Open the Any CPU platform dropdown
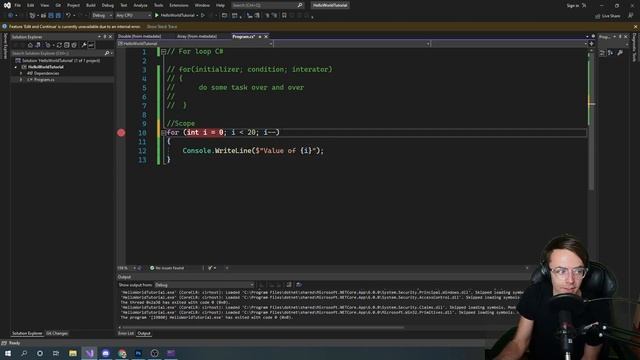This screenshot has height=360, width=640. pos(133,16)
